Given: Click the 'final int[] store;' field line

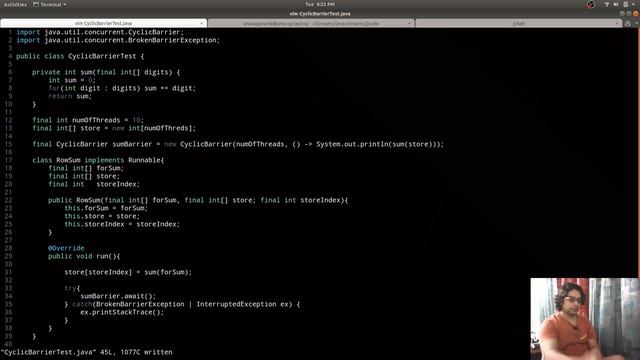Looking at the screenshot, I should pyautogui.click(x=84, y=176).
